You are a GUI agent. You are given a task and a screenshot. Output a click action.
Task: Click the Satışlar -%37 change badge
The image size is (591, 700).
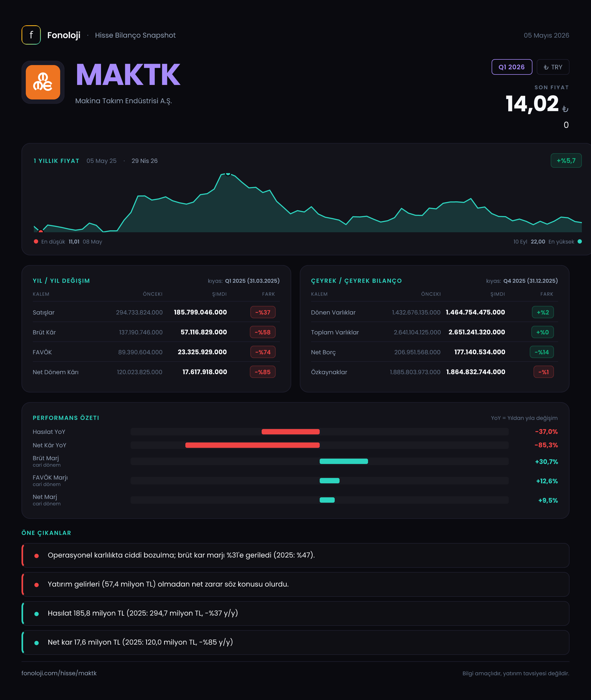point(263,312)
